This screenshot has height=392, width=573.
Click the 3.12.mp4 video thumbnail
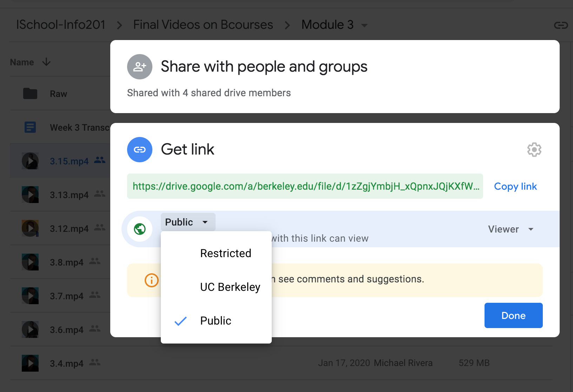[x=30, y=228]
